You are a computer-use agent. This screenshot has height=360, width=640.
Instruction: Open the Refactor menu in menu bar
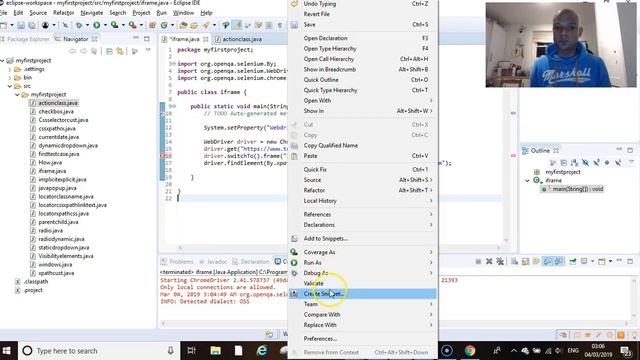click(x=64, y=13)
